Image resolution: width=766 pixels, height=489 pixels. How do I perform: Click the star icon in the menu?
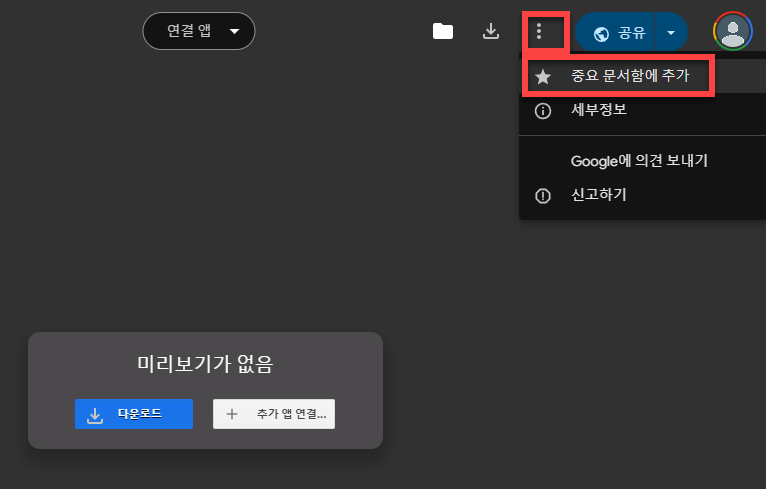coord(543,77)
